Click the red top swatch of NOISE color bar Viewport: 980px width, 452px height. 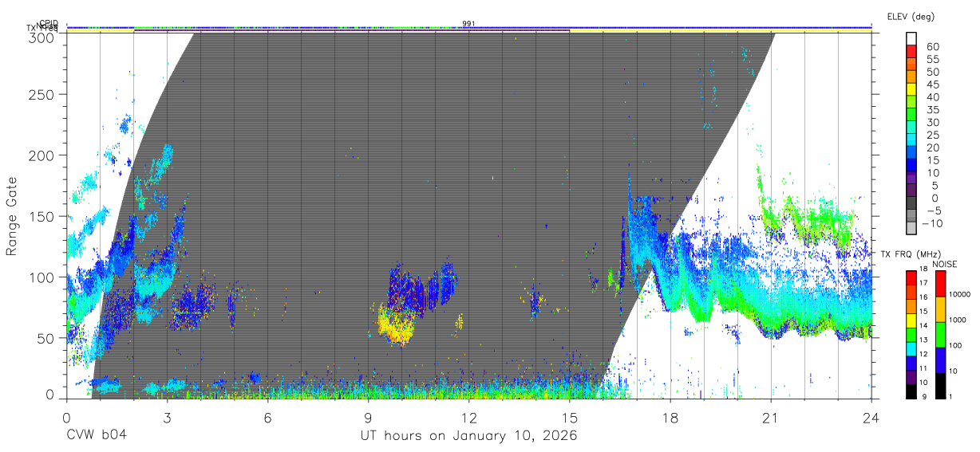click(940, 283)
